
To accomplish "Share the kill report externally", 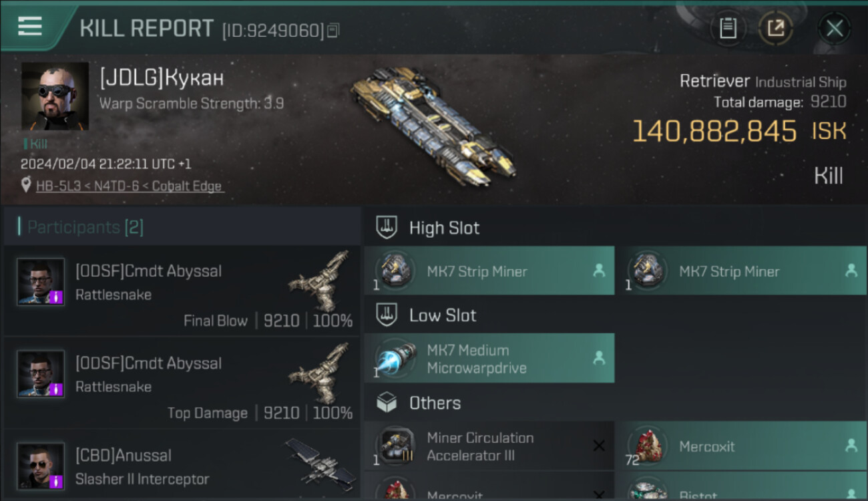I will tap(775, 28).
